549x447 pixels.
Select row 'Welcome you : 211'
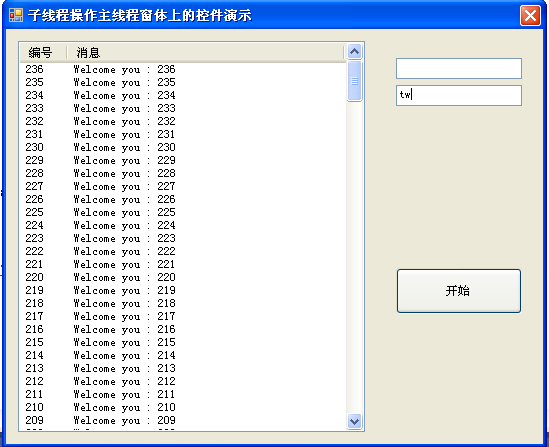coord(183,394)
